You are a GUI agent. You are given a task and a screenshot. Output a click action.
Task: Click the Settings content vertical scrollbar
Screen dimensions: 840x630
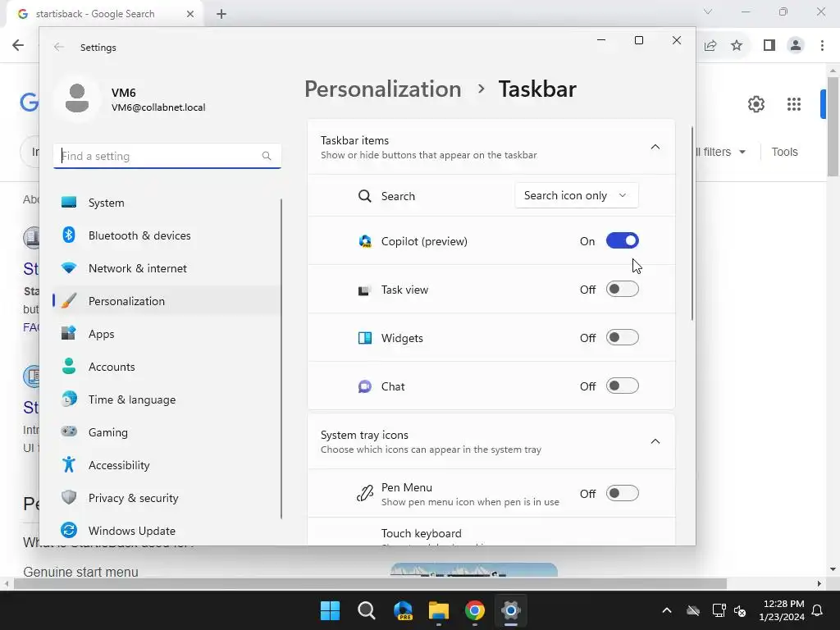tap(692, 223)
